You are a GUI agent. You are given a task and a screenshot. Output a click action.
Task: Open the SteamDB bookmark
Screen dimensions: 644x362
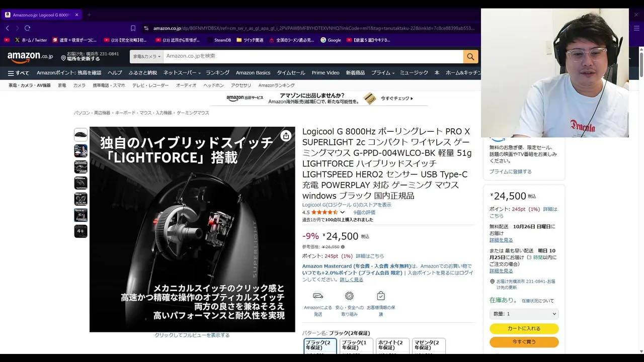point(218,40)
